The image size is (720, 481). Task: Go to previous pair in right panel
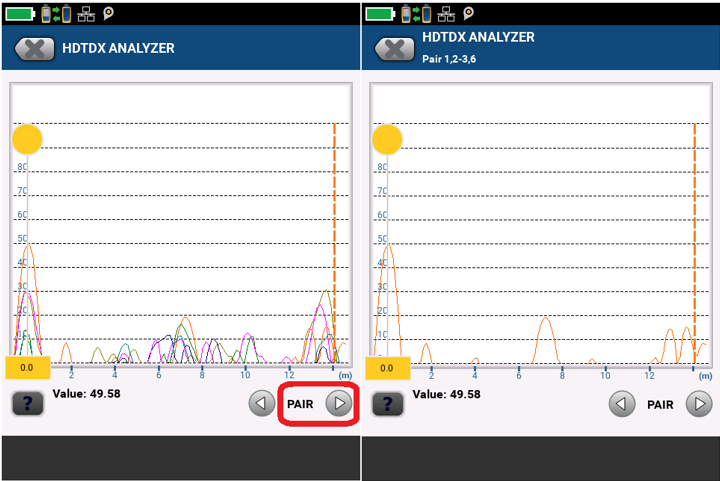[622, 404]
